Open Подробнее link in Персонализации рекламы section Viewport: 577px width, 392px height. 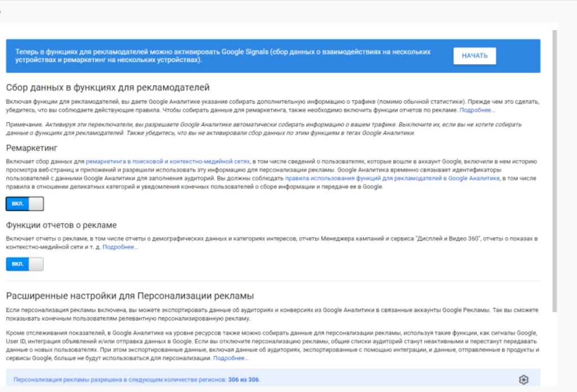(x=231, y=358)
